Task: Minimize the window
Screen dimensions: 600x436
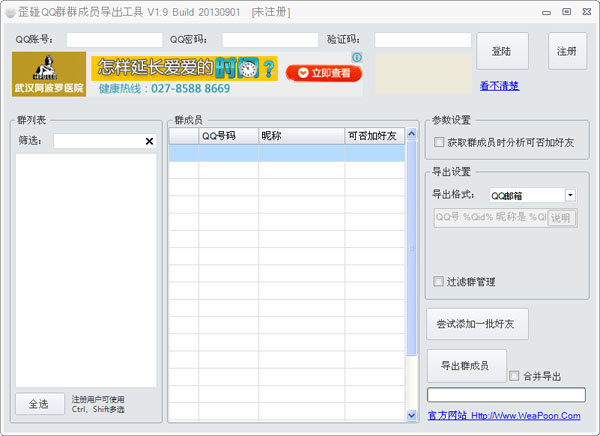Action: pos(546,13)
